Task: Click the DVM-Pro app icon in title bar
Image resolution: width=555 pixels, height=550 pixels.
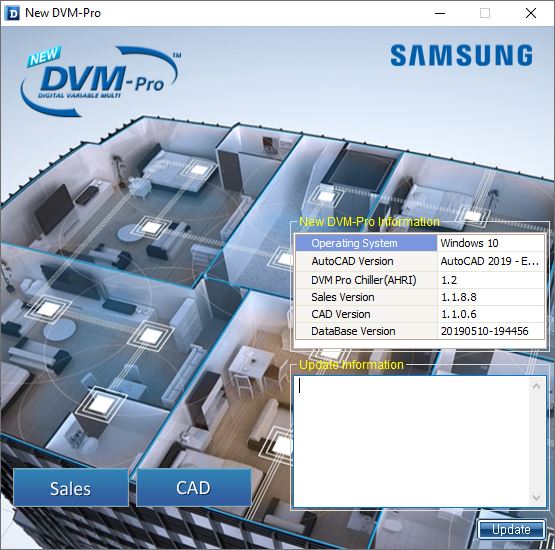Action: [x=12, y=13]
